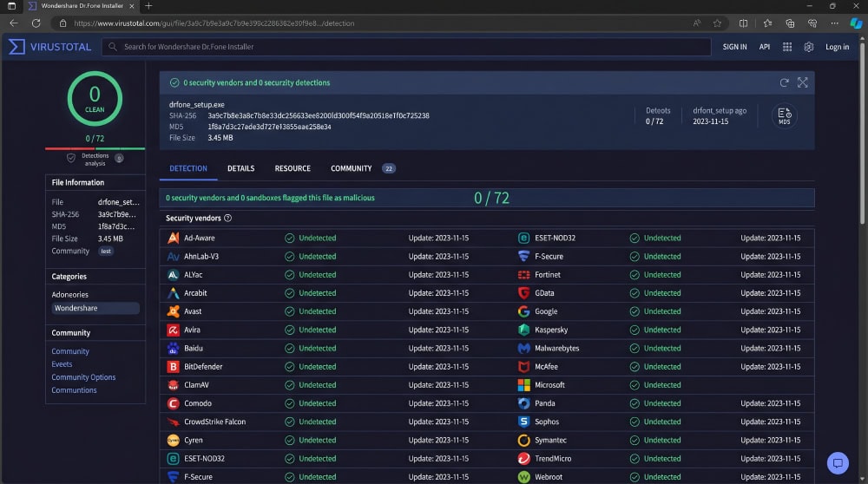Click the Log in button

pos(837,47)
